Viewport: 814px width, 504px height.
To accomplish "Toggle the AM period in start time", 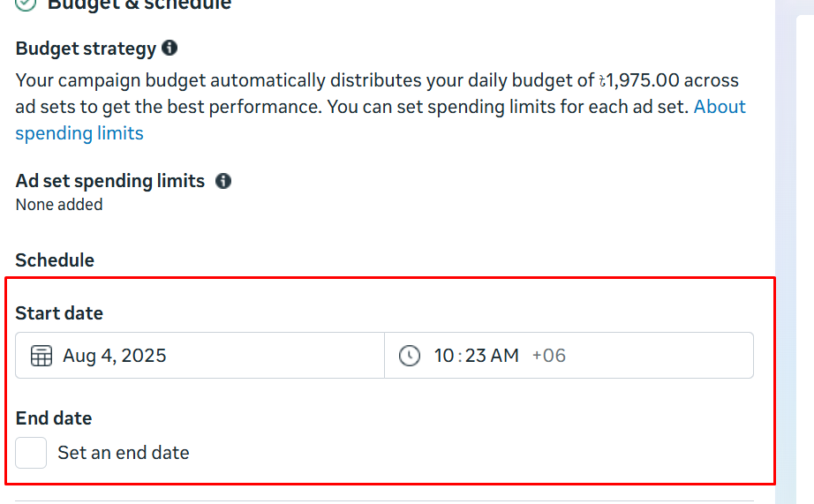I will [505, 356].
